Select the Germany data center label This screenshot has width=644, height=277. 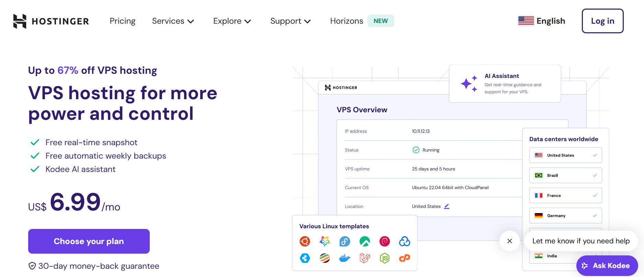point(556,216)
